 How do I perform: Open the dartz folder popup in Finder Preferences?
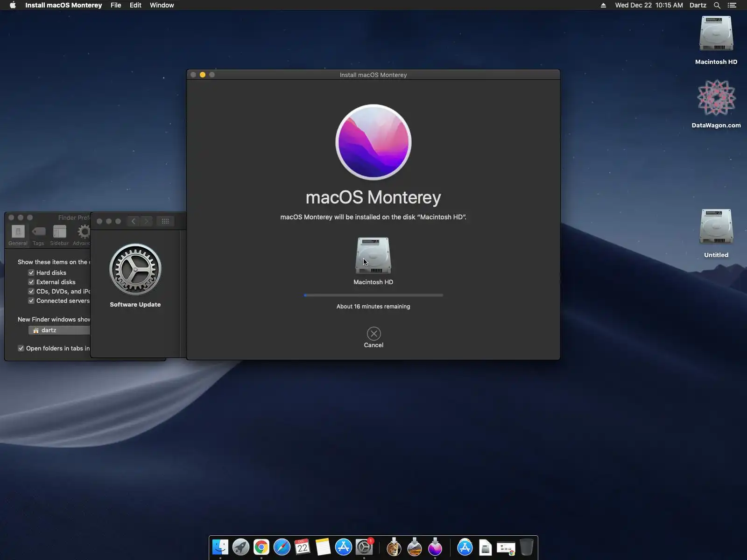[59, 330]
